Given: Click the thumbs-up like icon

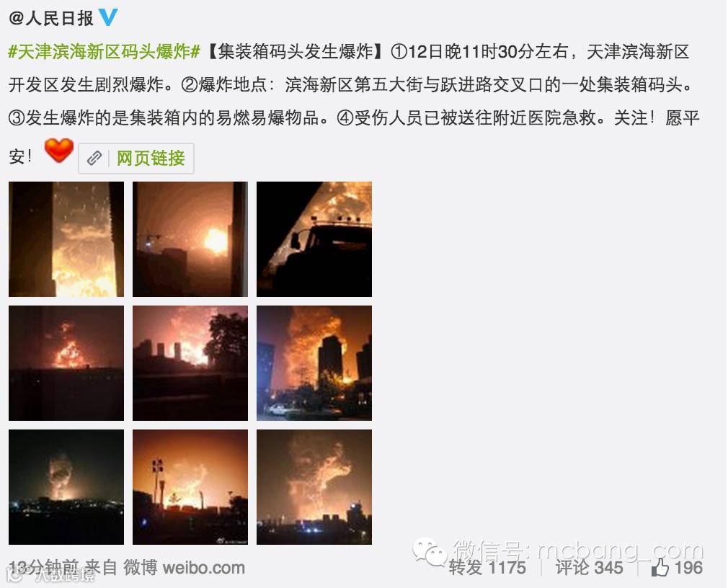Looking at the screenshot, I should pyautogui.click(x=660, y=567).
